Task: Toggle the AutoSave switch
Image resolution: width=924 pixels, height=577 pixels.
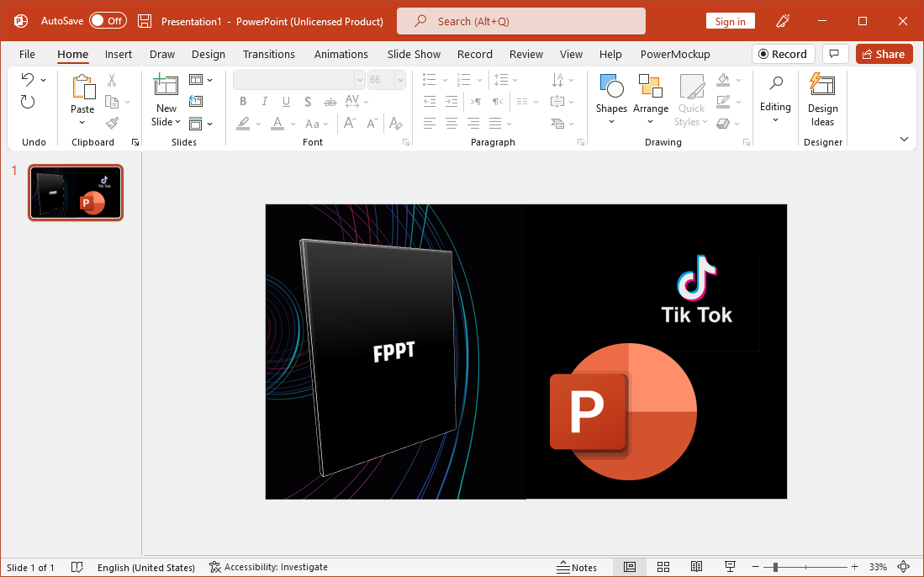Action: [x=108, y=21]
